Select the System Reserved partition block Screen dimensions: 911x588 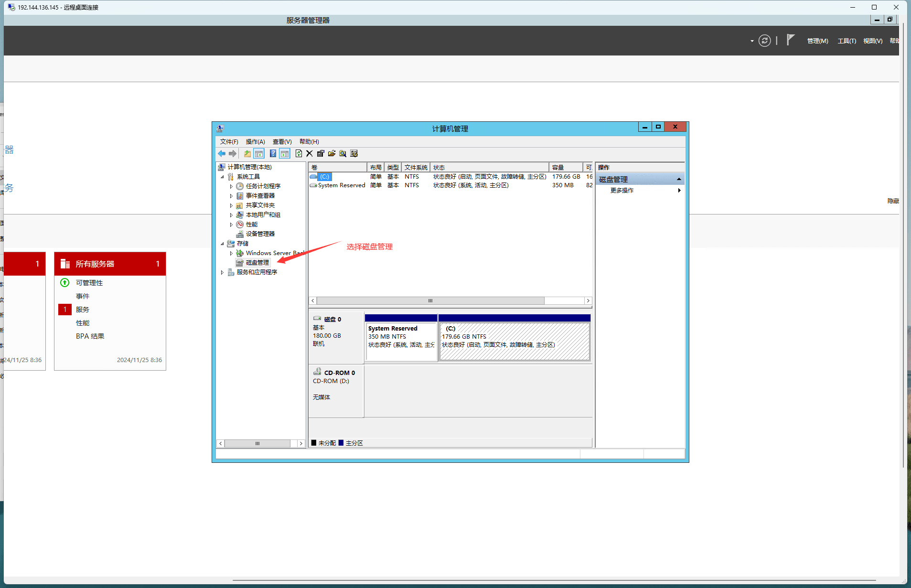coord(401,341)
